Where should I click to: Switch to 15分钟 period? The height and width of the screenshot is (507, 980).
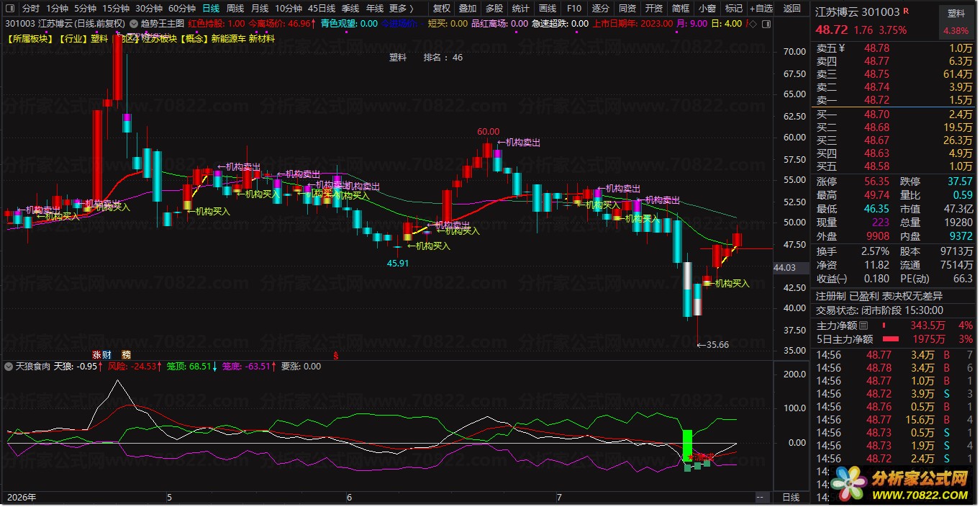tap(116, 9)
